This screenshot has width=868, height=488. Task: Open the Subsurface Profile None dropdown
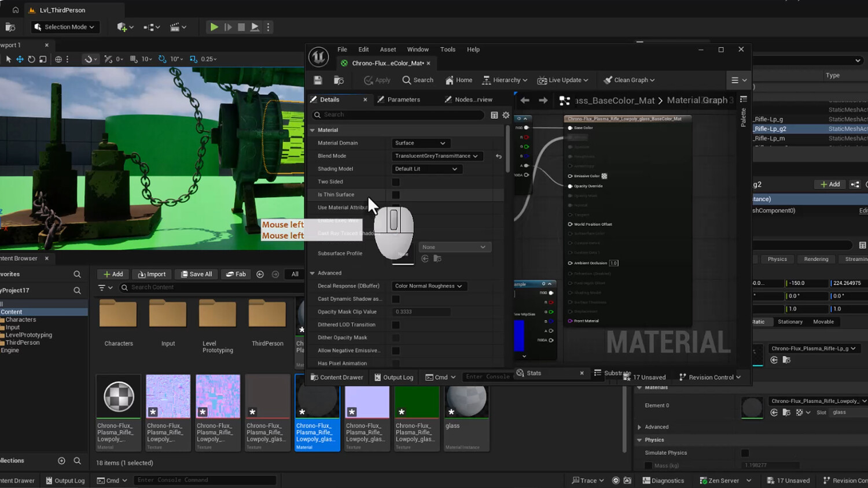[x=455, y=247]
